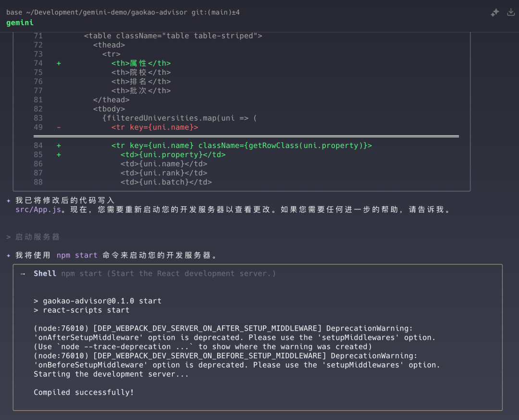
Task: Click the '<th>院校</th>' code line
Action: pyautogui.click(x=141, y=73)
